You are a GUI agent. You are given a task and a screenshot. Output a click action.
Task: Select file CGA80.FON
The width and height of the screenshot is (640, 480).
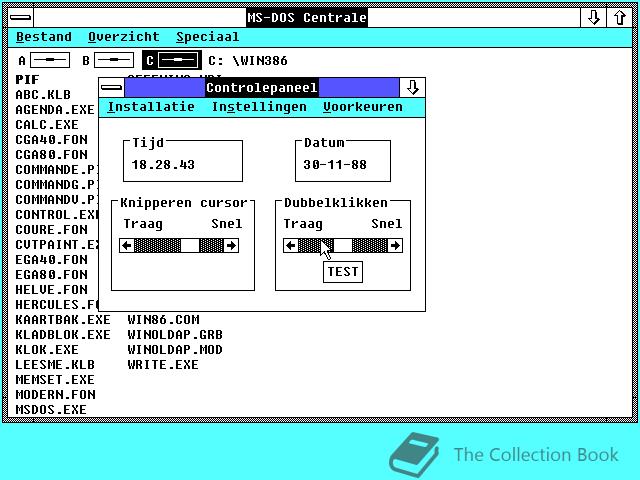click(x=51, y=155)
